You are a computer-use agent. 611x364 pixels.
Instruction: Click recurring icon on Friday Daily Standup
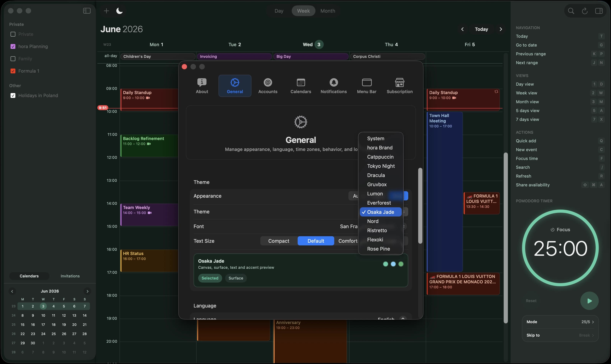pyautogui.click(x=496, y=92)
